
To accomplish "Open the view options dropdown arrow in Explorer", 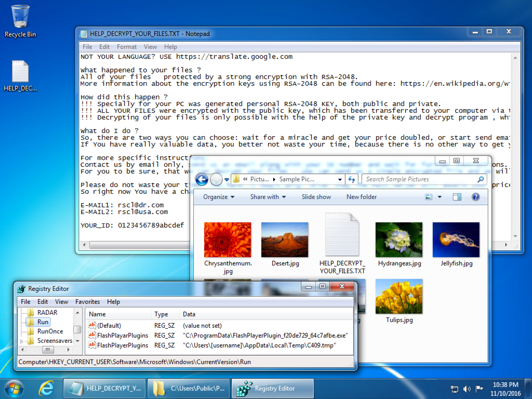I will click(x=440, y=197).
